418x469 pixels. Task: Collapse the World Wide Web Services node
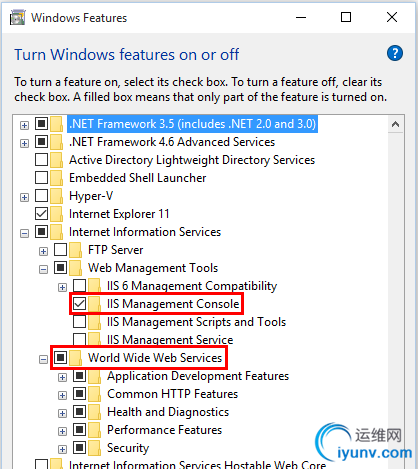(x=43, y=359)
